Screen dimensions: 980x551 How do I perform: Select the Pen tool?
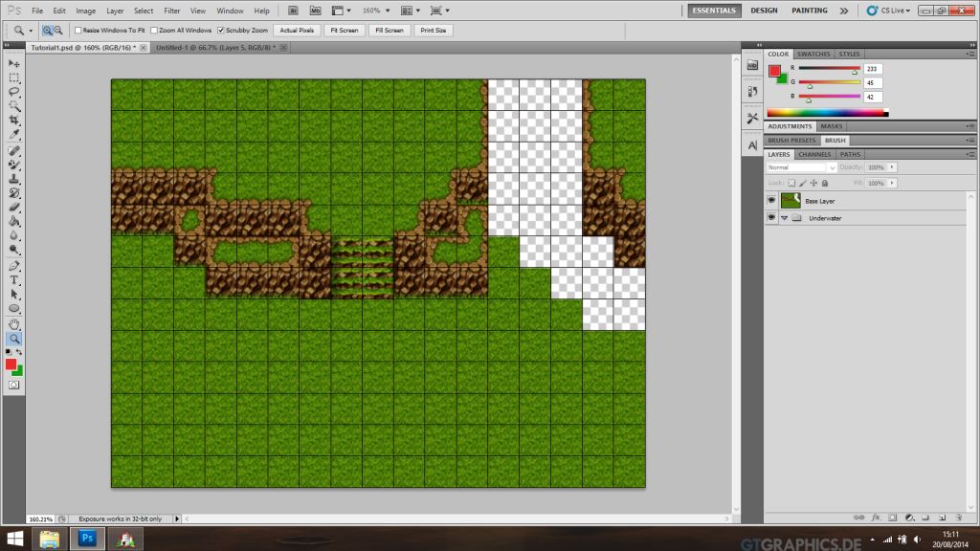coord(13,266)
